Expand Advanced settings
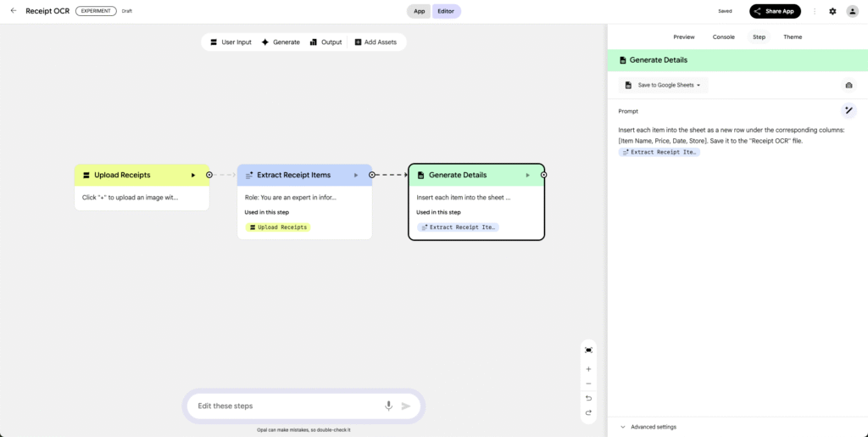The height and width of the screenshot is (437, 868). click(653, 427)
